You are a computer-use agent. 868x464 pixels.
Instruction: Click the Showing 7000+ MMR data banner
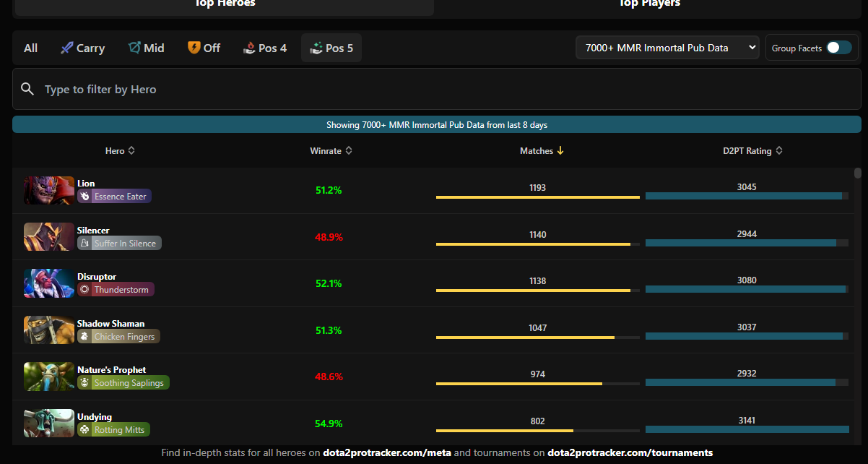436,124
